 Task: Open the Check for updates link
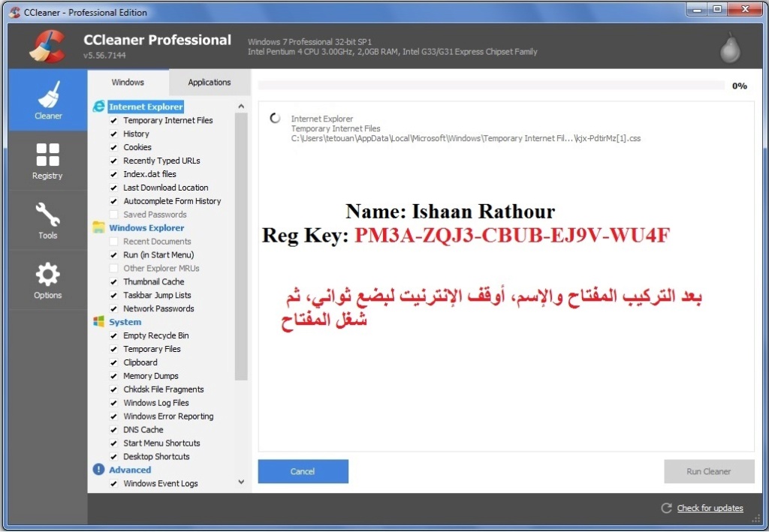[x=710, y=508]
